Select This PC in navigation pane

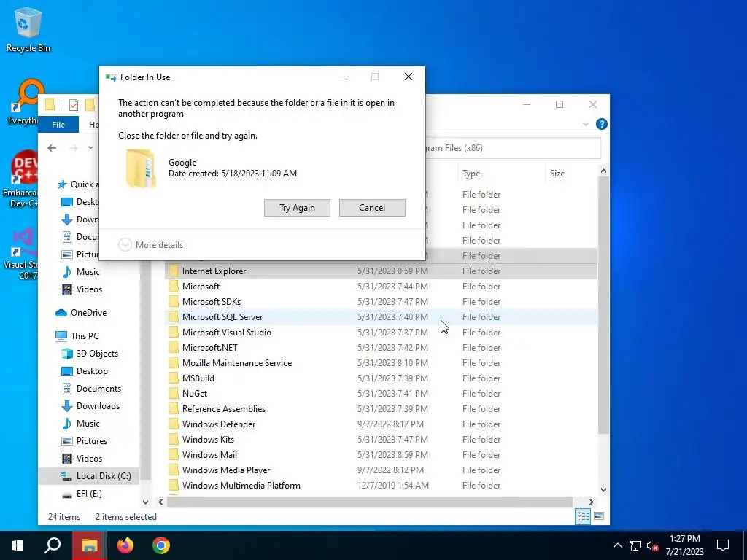coord(85,336)
